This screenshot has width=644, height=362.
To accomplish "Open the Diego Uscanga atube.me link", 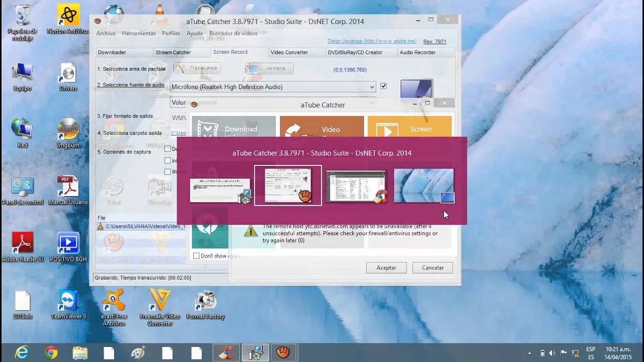I will click(372, 41).
